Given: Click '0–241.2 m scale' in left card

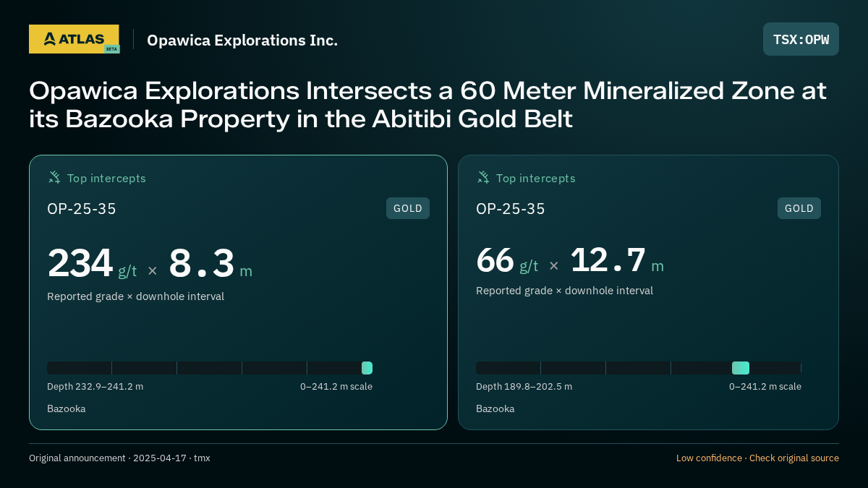Looking at the screenshot, I should 336,387.
